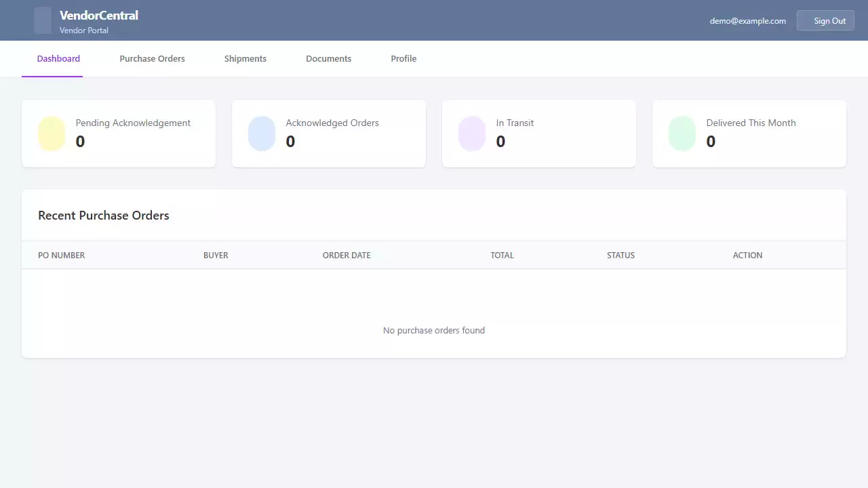Select the Pending Acknowledgement card icon

pos(52,133)
